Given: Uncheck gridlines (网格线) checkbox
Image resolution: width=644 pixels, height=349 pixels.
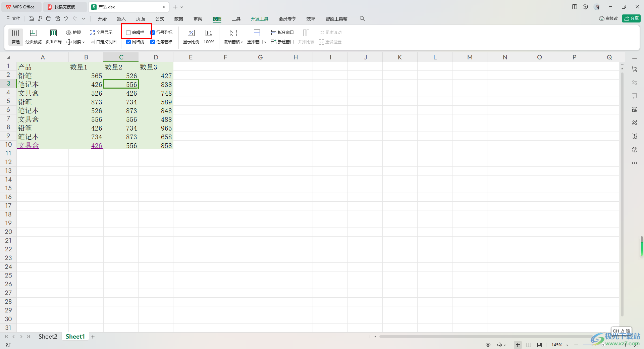Looking at the screenshot, I should coord(128,42).
